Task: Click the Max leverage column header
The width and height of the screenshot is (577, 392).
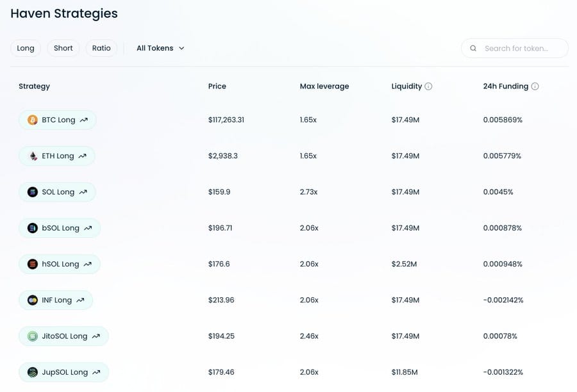Action: point(324,86)
